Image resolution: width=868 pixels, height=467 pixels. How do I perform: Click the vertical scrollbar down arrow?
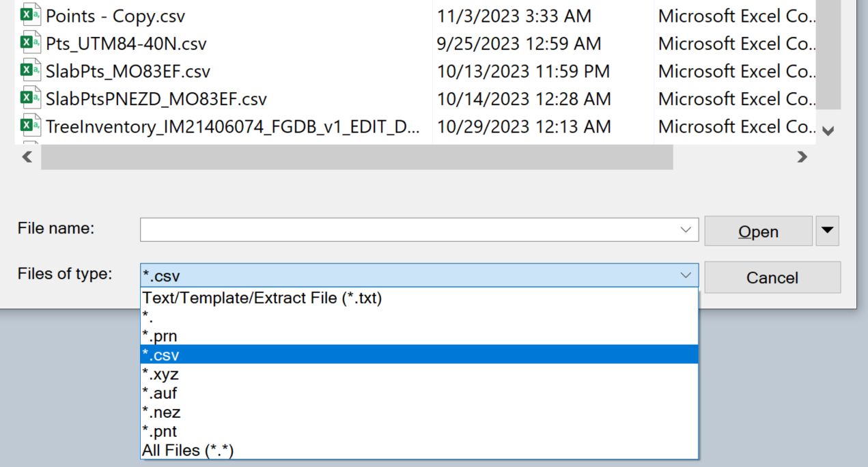[828, 130]
